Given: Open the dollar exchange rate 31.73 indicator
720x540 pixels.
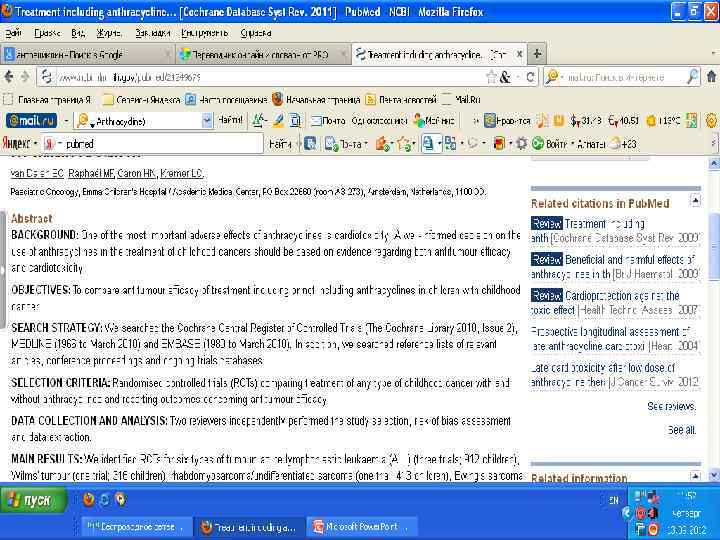Looking at the screenshot, I should coord(585,121).
